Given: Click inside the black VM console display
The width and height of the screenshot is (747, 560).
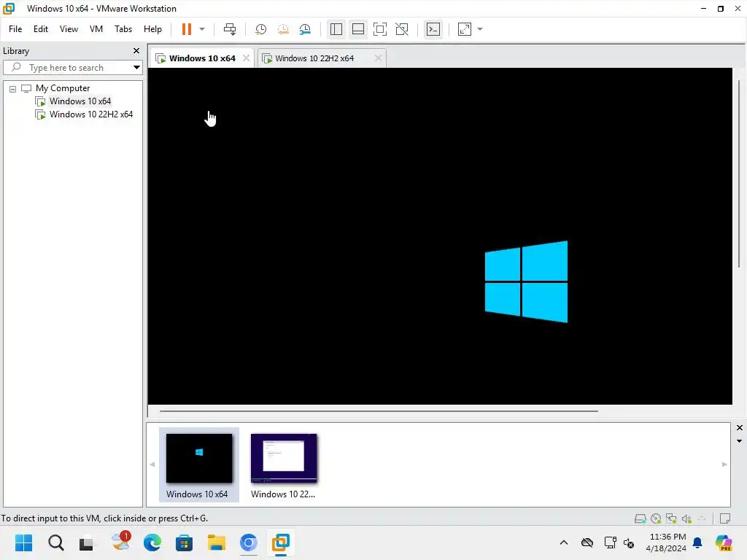Looking at the screenshot, I should [x=440, y=236].
